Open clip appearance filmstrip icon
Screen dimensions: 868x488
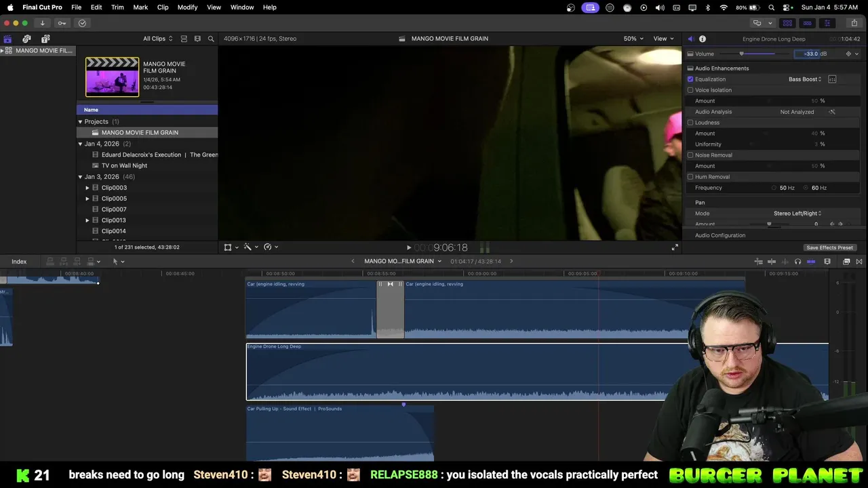[x=197, y=39]
